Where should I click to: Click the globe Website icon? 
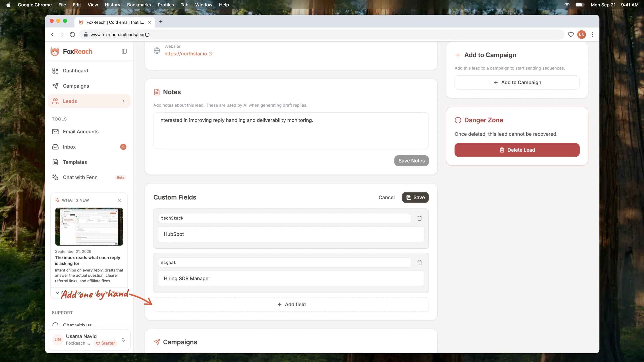pos(157,51)
